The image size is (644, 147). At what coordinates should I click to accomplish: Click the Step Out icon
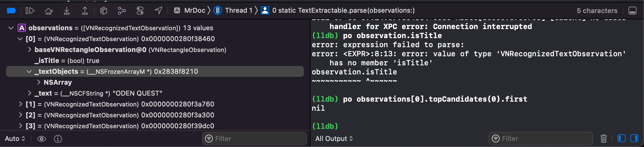point(85,11)
